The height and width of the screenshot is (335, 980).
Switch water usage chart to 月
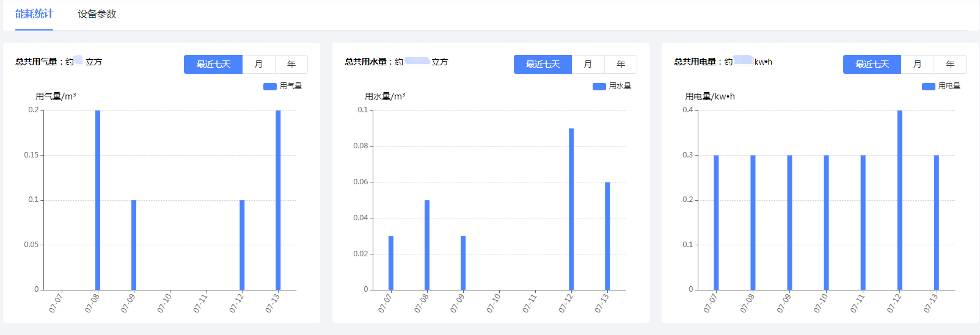click(x=588, y=64)
